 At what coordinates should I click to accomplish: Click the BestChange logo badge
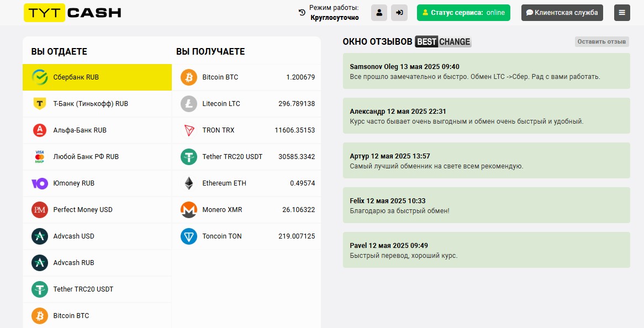[443, 41]
